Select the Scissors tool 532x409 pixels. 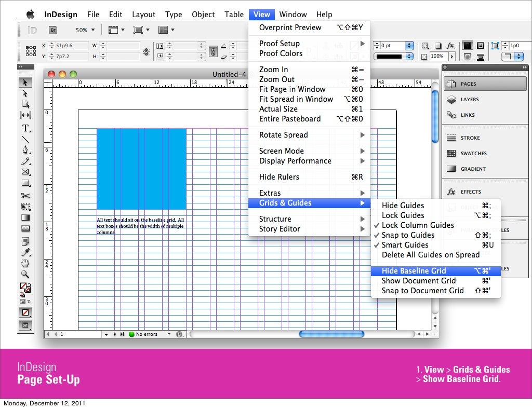[x=25, y=196]
